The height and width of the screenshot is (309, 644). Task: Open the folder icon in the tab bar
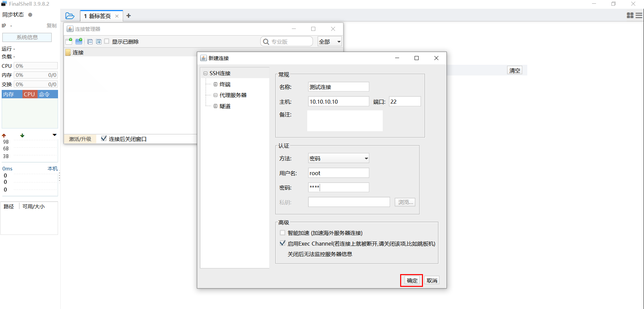(70, 16)
